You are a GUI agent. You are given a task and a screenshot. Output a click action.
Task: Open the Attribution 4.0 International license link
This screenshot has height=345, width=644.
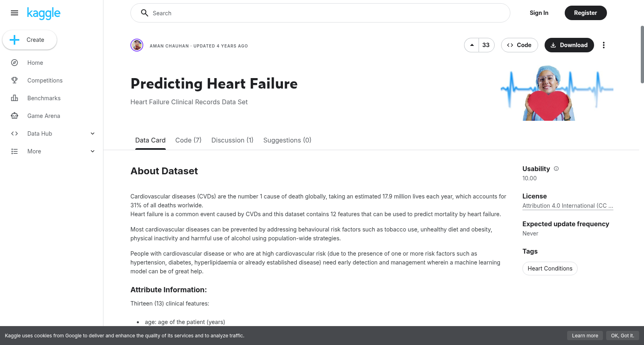point(568,206)
